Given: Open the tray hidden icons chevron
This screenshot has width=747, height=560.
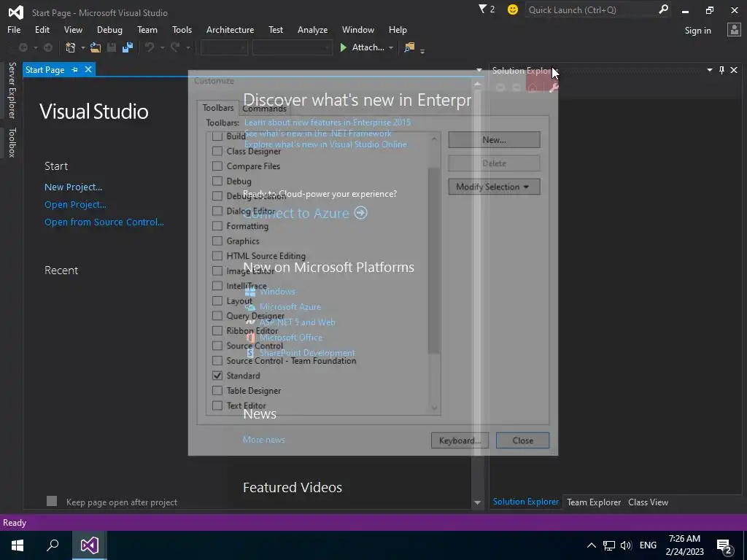Looking at the screenshot, I should pos(591,545).
